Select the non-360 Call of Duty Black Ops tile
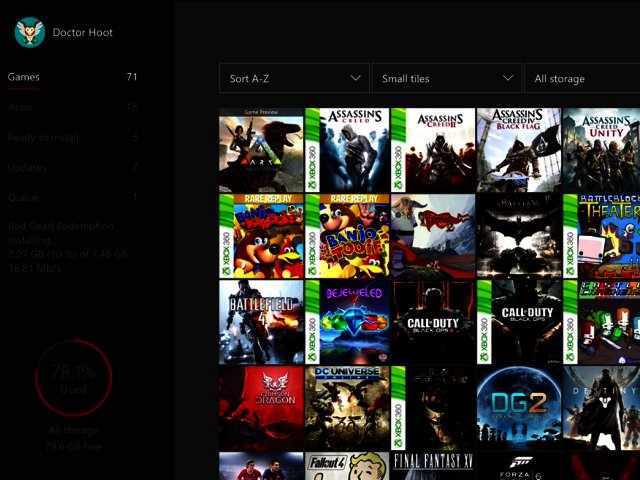Screen dimensions: 640x480 [x=433, y=322]
